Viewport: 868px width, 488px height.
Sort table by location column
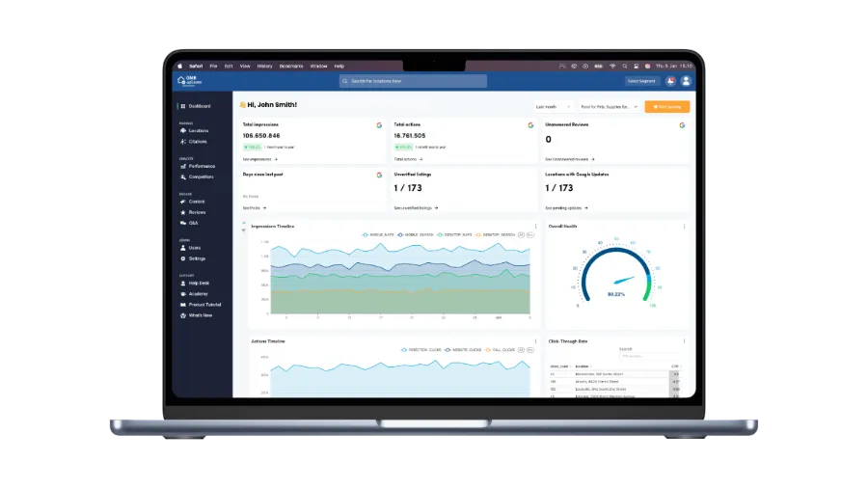(x=583, y=366)
